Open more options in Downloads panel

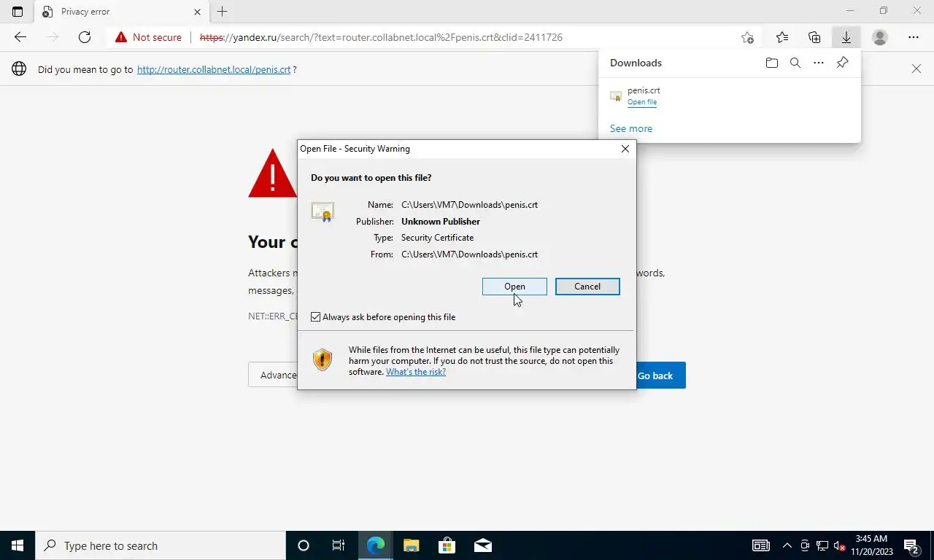(819, 63)
